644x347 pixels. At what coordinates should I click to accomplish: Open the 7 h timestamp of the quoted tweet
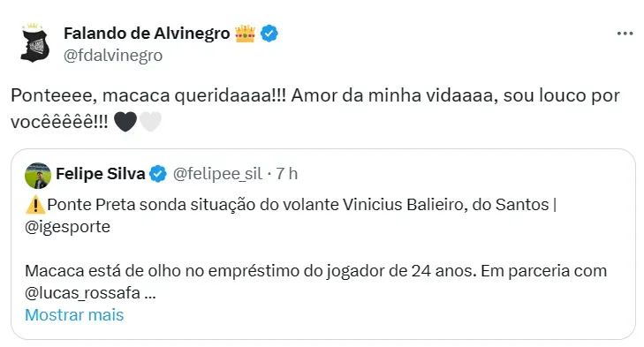287,174
